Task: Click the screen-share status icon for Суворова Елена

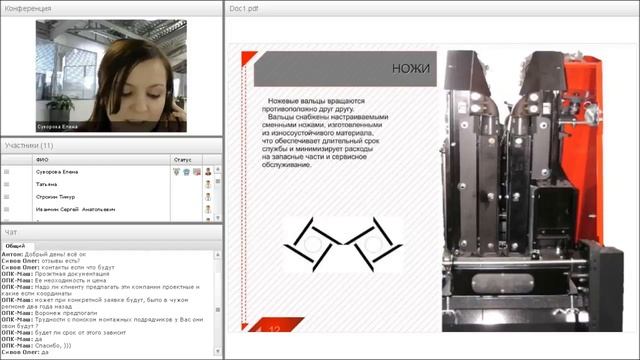Action: click(197, 172)
